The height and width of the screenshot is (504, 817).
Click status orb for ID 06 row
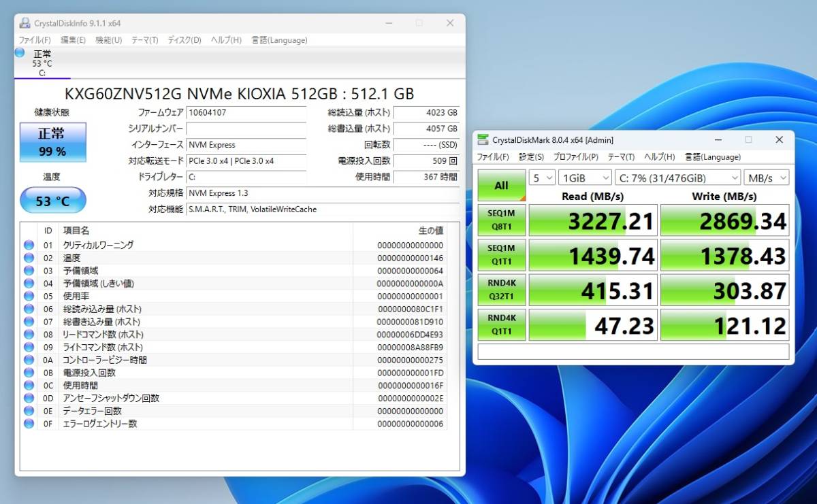[x=29, y=309]
